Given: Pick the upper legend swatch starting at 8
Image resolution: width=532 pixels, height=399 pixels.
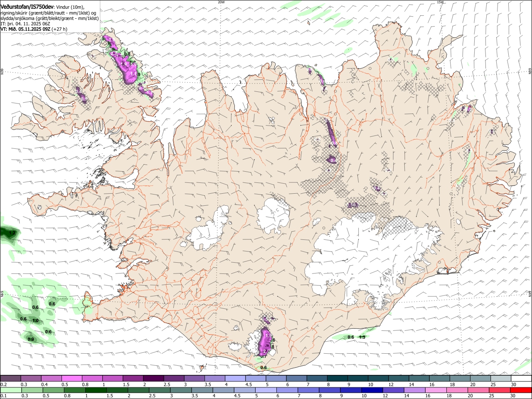Looking at the screenshot, I should click(x=337, y=378).
